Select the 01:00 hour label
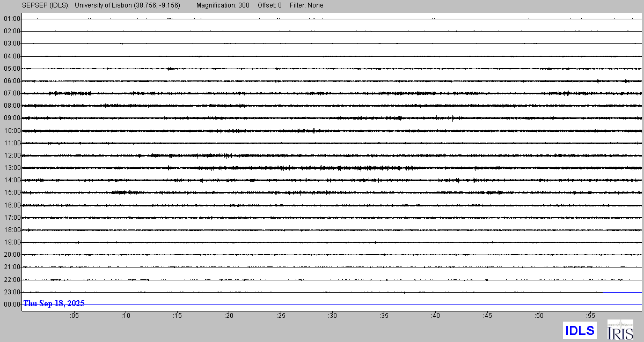This screenshot has width=644, height=342. pyautogui.click(x=12, y=19)
